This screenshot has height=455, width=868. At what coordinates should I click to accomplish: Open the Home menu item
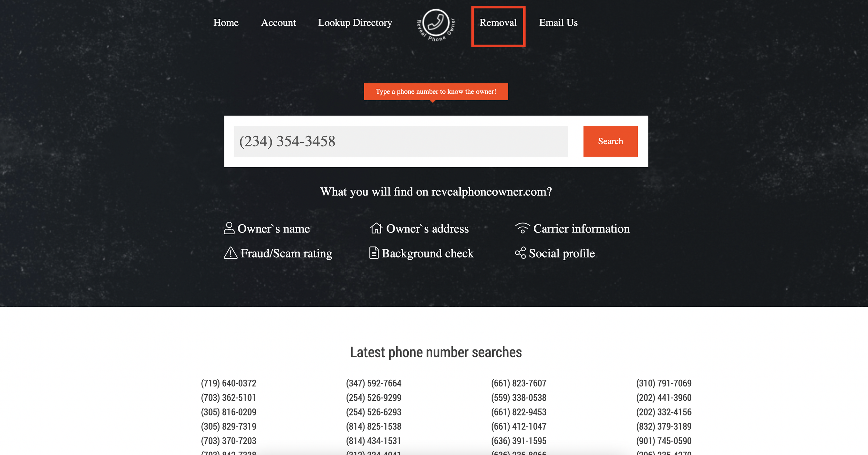point(226,23)
